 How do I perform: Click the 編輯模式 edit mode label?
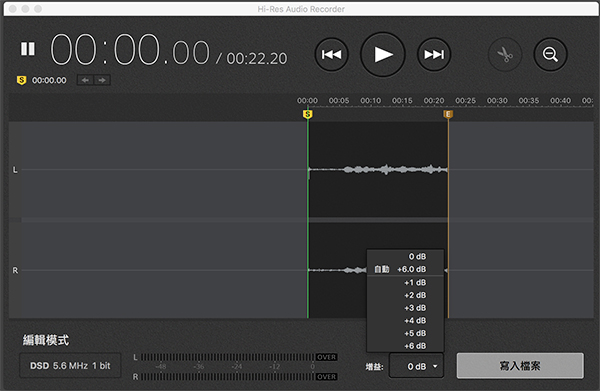click(x=46, y=340)
